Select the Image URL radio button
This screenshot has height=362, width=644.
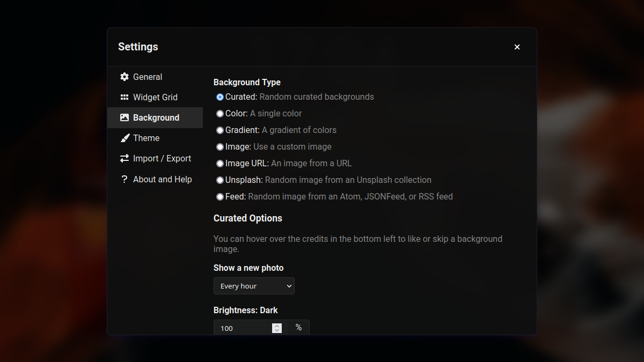220,164
